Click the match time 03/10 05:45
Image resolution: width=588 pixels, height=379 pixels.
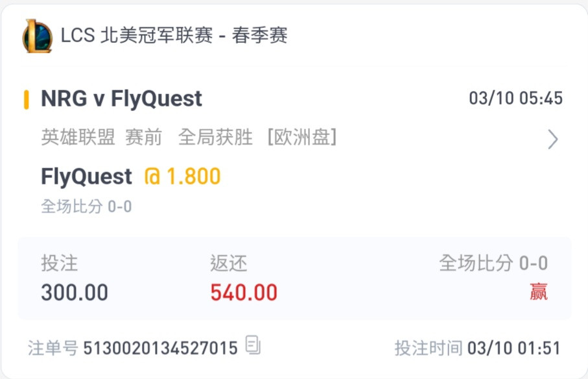click(515, 98)
